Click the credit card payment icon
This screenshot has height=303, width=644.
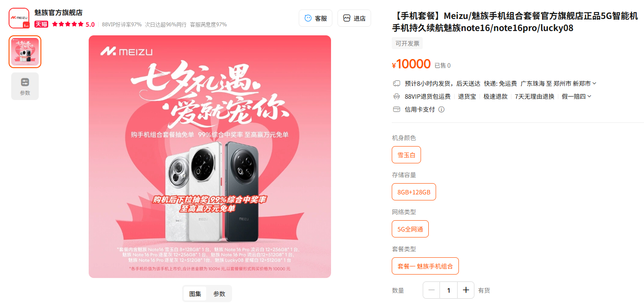tap(397, 109)
